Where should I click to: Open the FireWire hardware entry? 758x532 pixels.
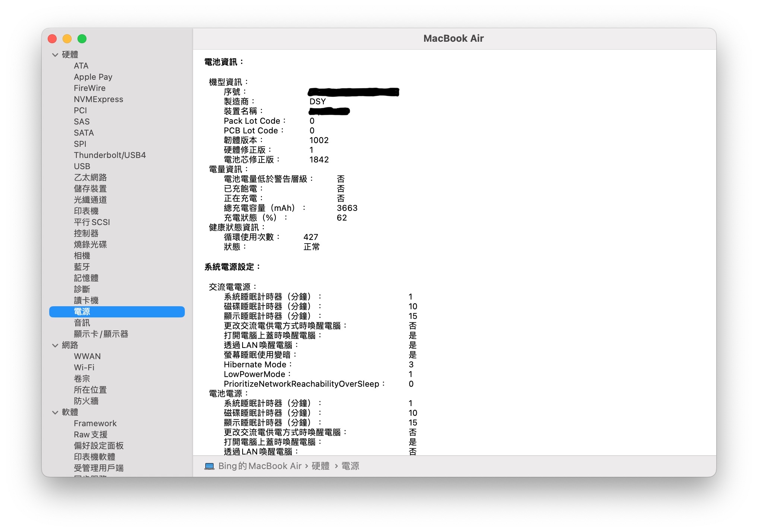click(90, 88)
